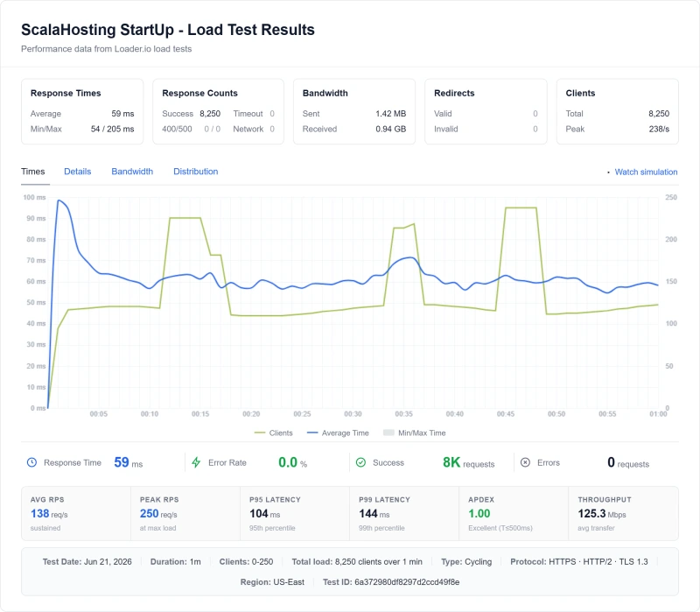Click the Clients card heading

[x=580, y=93]
